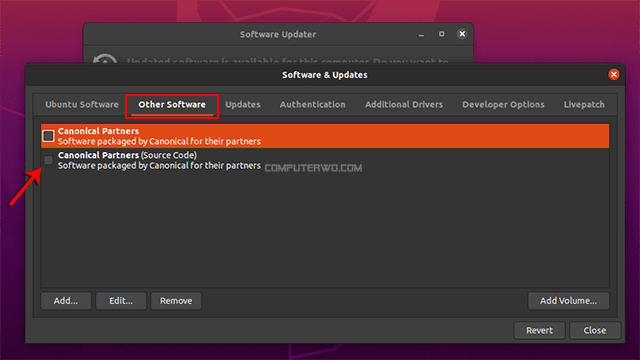
Task: Close the Software & Updates dialog with the red X
Action: 613,74
